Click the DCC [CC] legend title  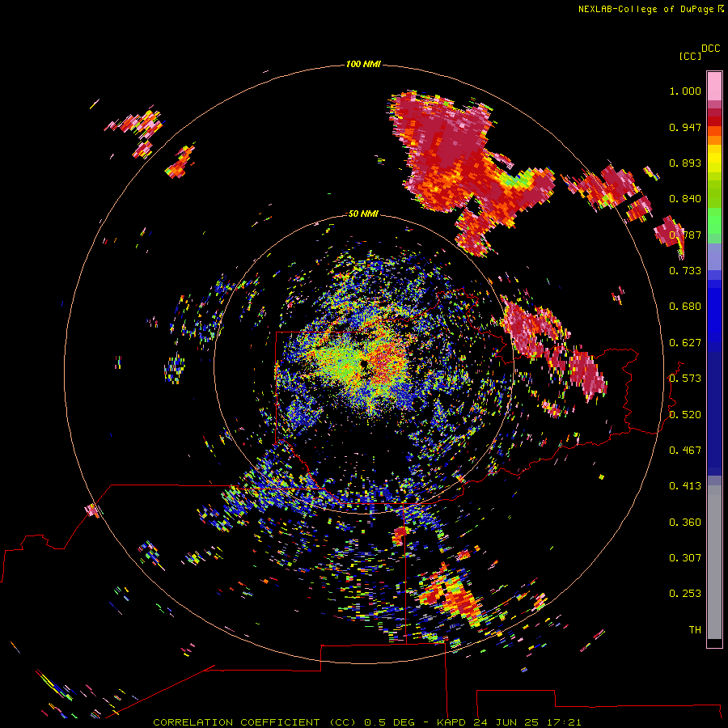point(699,52)
